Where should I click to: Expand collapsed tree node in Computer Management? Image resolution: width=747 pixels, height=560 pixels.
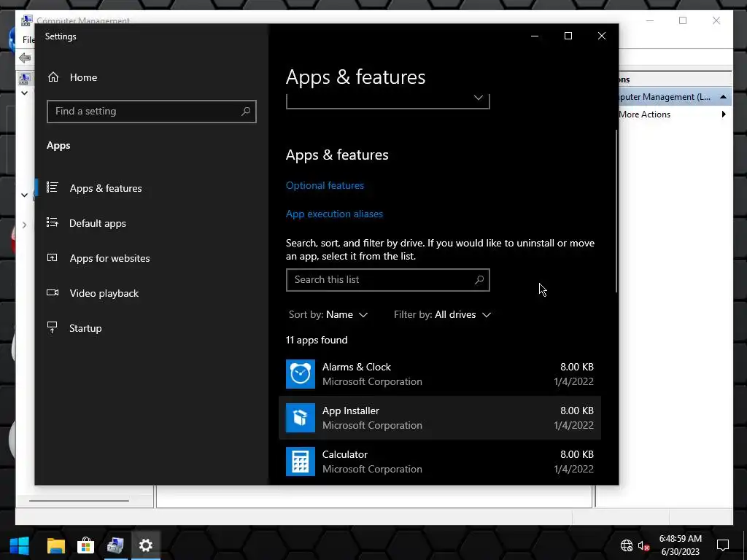point(24,225)
